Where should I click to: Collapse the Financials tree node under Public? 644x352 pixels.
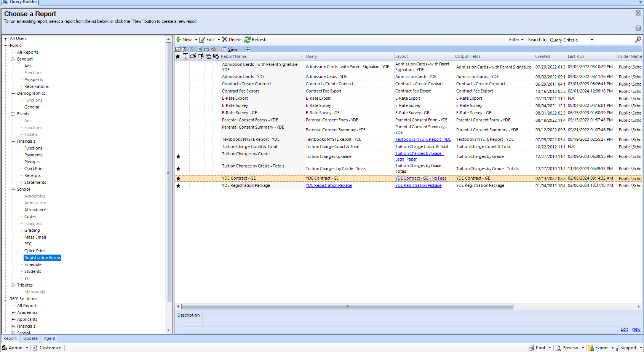coord(13,141)
